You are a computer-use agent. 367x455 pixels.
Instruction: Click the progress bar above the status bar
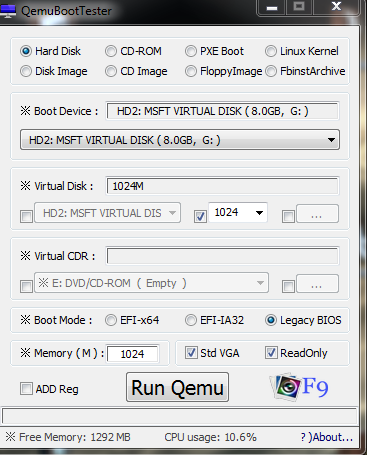click(179, 416)
